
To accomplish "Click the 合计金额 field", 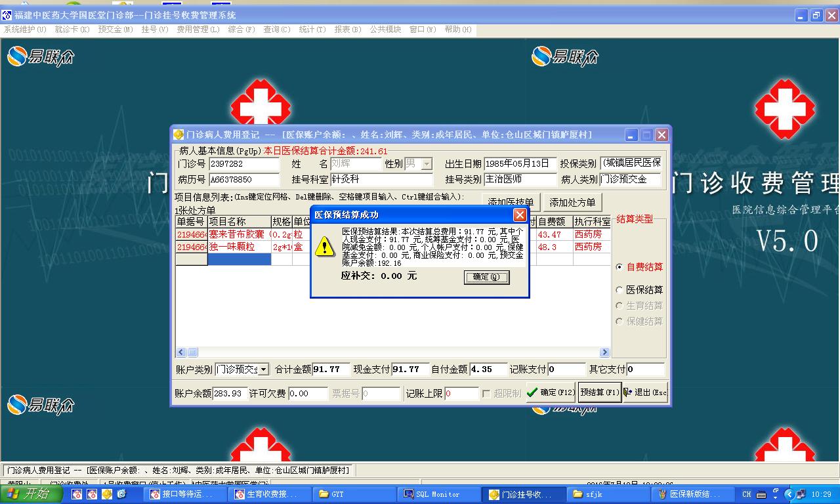I will coord(330,369).
